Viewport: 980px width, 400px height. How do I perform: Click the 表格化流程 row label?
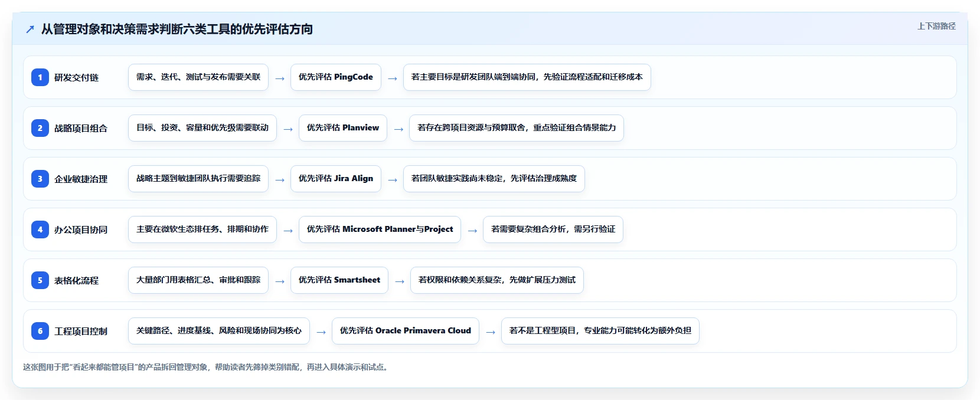pos(77,280)
